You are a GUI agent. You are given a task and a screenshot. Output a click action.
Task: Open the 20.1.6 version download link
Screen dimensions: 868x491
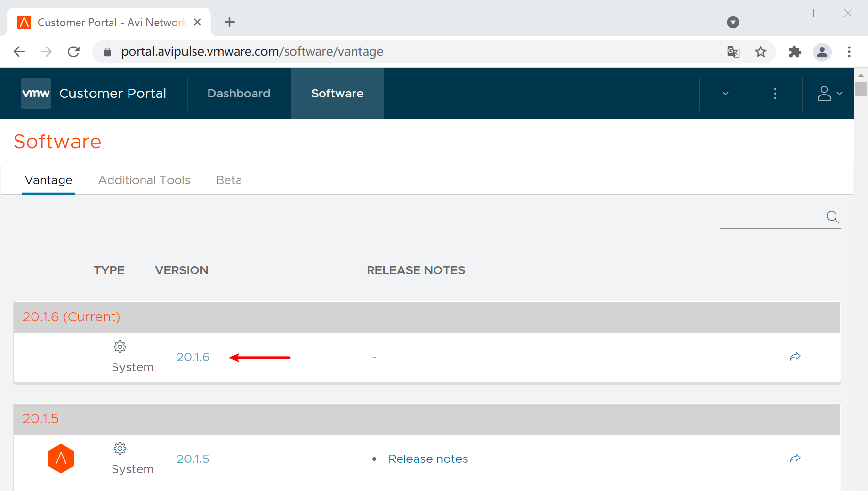click(x=193, y=357)
